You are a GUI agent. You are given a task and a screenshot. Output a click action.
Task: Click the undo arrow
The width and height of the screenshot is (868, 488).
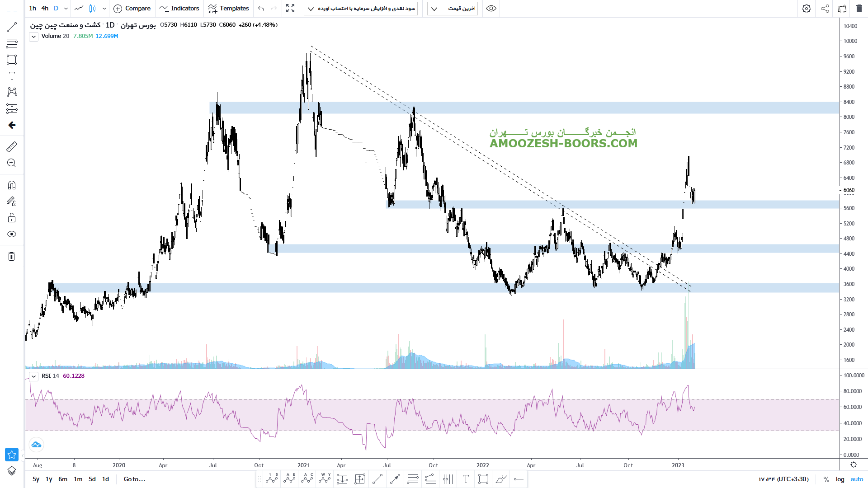pos(261,9)
